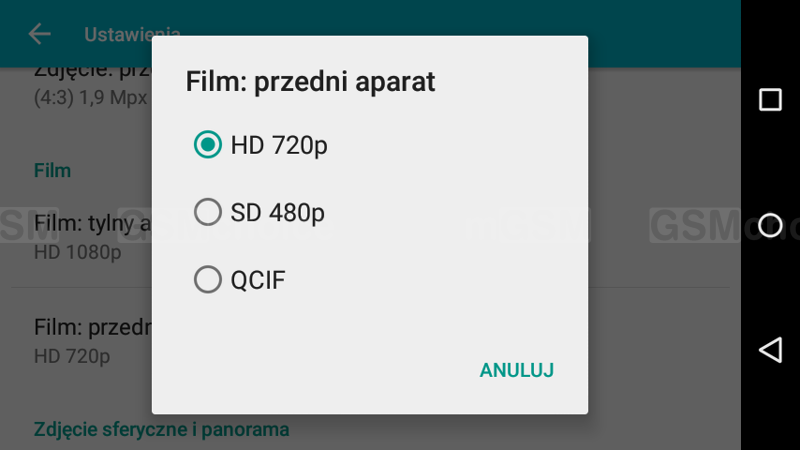Image resolution: width=800 pixels, height=450 pixels.
Task: Click the 'HD 720p' option label text
Action: 279,145
